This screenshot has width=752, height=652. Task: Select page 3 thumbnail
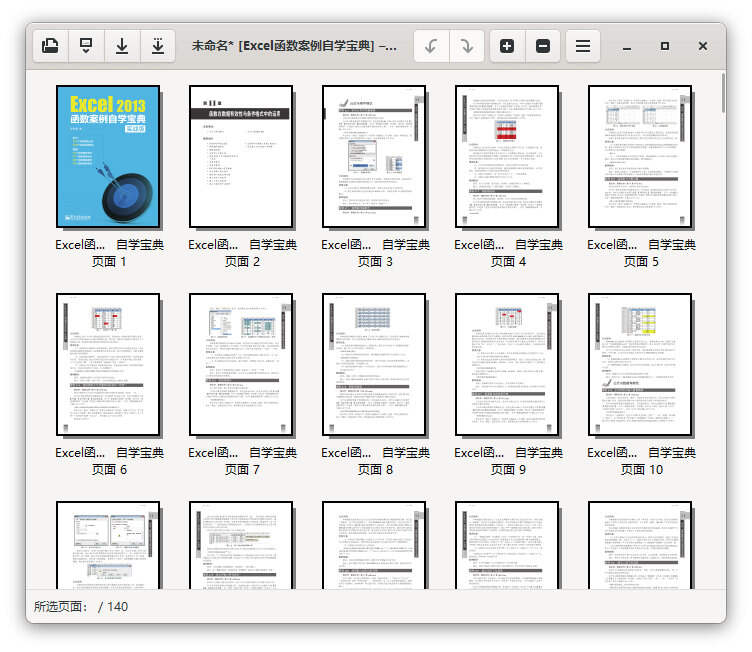pyautogui.click(x=374, y=156)
